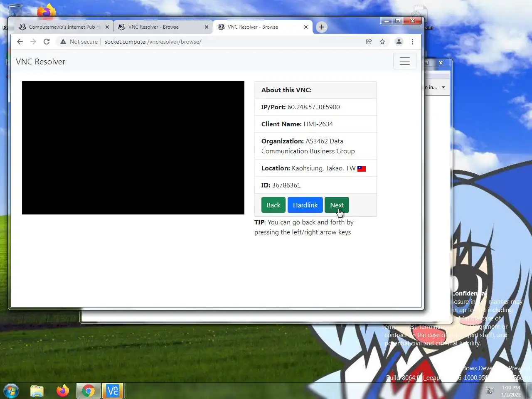Maximize the Chrome window
The width and height of the screenshot is (532, 399).
coord(398,21)
